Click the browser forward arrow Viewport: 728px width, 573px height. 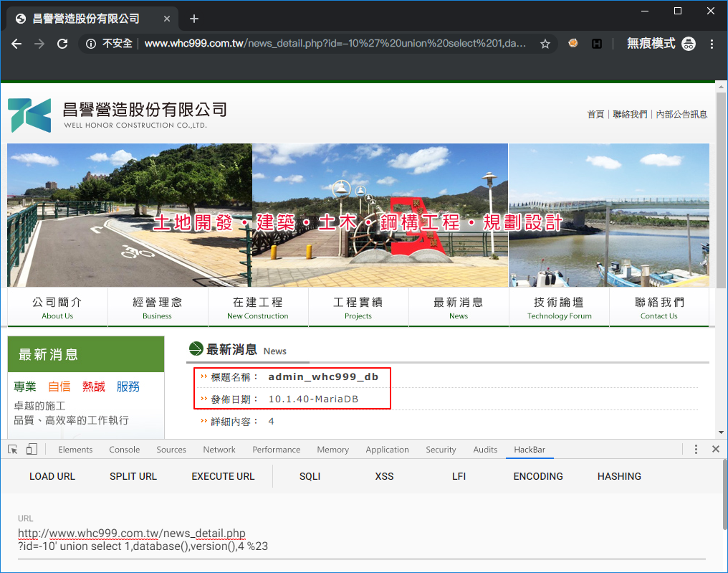[39, 44]
